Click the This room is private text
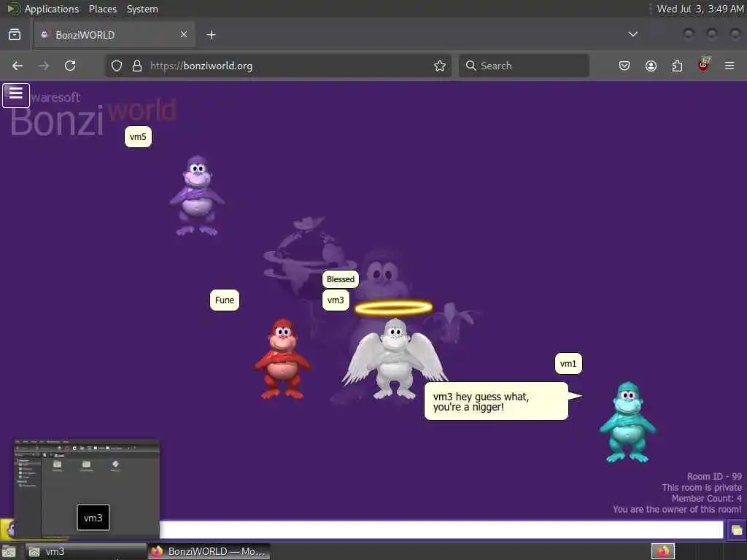The height and width of the screenshot is (560, 747). 702,487
